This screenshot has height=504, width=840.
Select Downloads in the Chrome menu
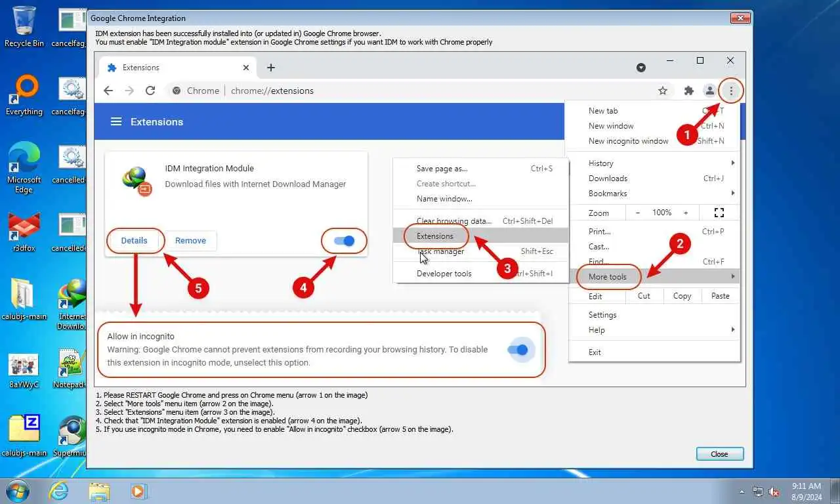click(x=608, y=178)
